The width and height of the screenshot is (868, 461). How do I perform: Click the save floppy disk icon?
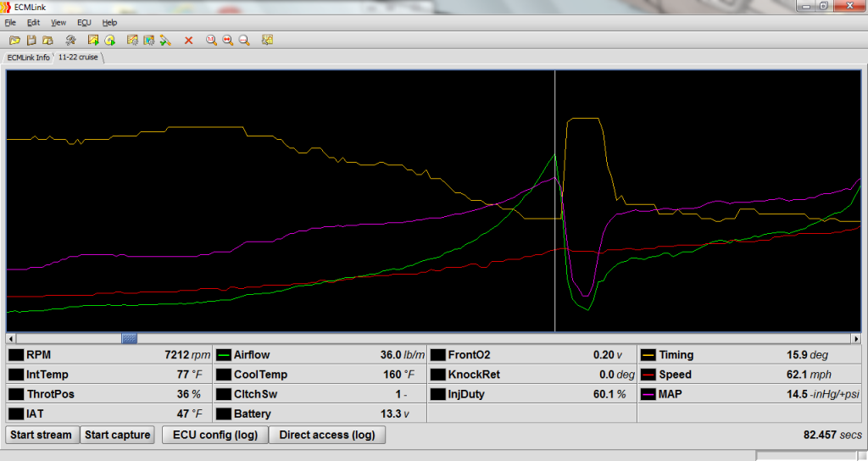tap(31, 41)
